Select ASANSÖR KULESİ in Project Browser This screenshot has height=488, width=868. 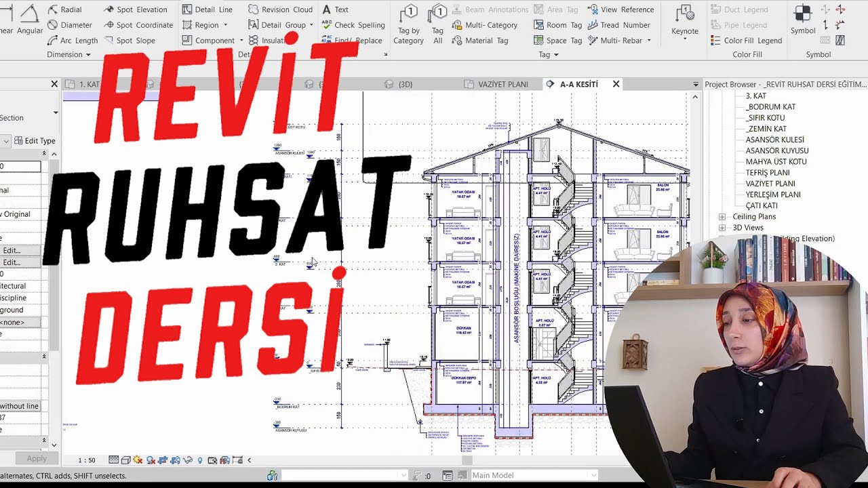coord(774,140)
